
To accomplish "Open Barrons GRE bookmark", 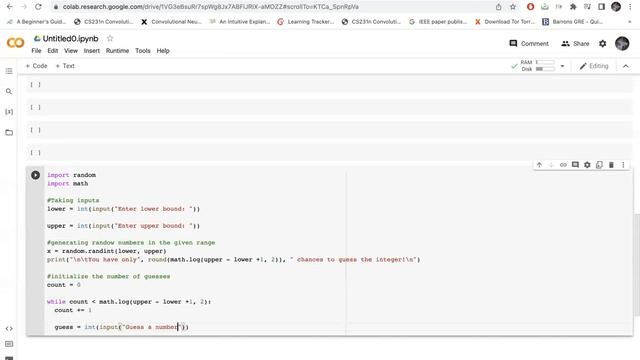I will coord(572,22).
